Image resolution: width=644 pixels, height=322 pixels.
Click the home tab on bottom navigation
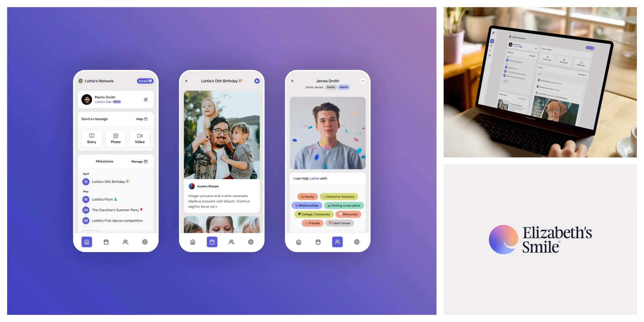coord(87,242)
